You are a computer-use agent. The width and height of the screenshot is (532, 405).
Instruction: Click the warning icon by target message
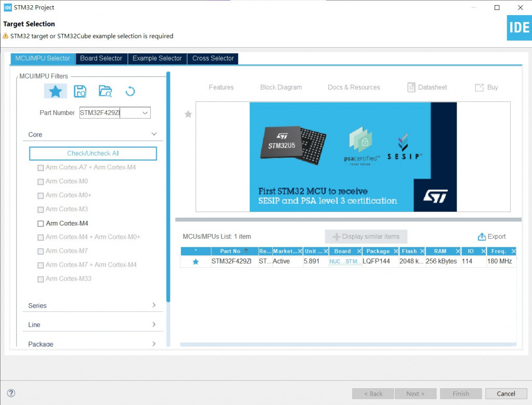click(x=5, y=36)
